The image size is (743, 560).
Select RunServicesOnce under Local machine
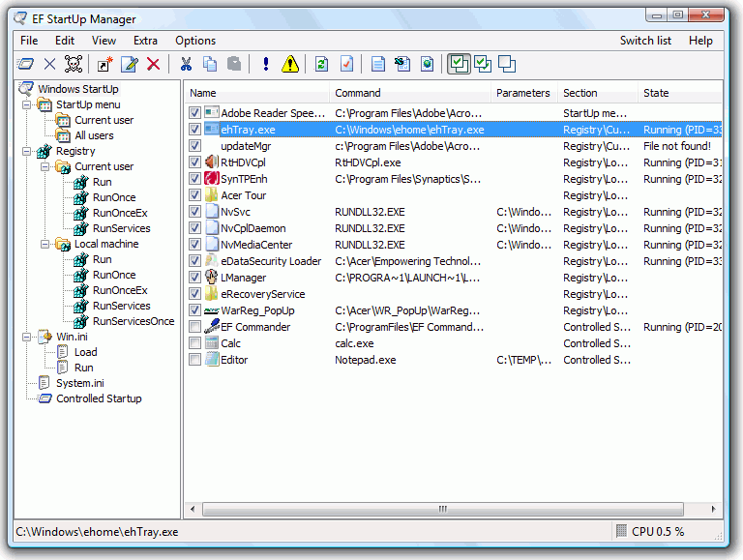[134, 321]
